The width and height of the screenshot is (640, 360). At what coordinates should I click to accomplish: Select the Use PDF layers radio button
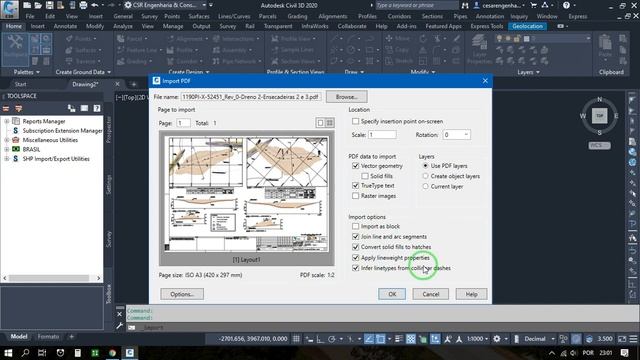[426, 166]
